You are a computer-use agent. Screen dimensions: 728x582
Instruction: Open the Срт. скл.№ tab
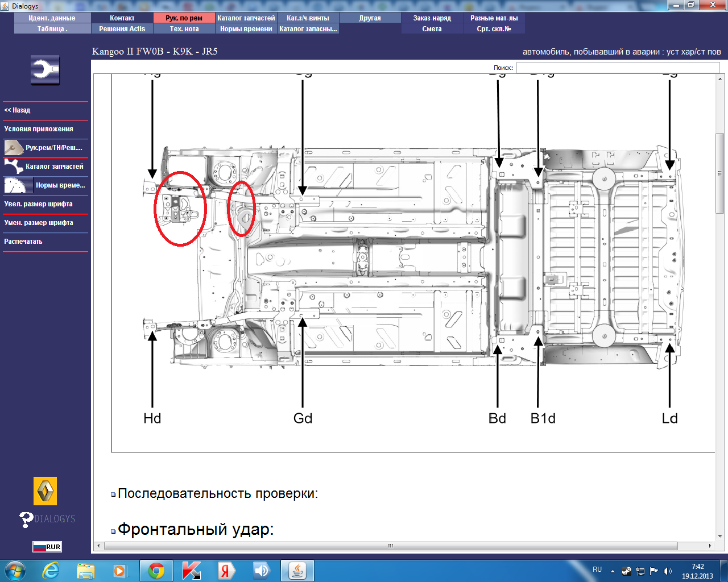point(494,29)
